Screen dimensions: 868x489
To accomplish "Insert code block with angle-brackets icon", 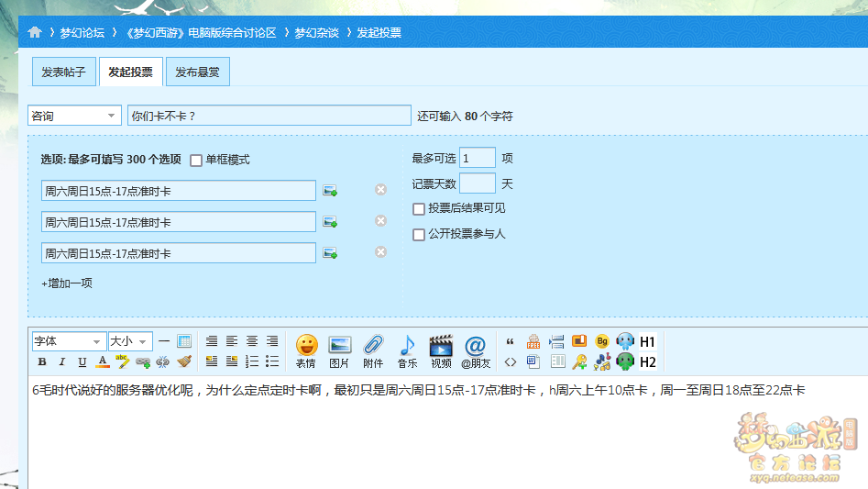I will coord(510,362).
